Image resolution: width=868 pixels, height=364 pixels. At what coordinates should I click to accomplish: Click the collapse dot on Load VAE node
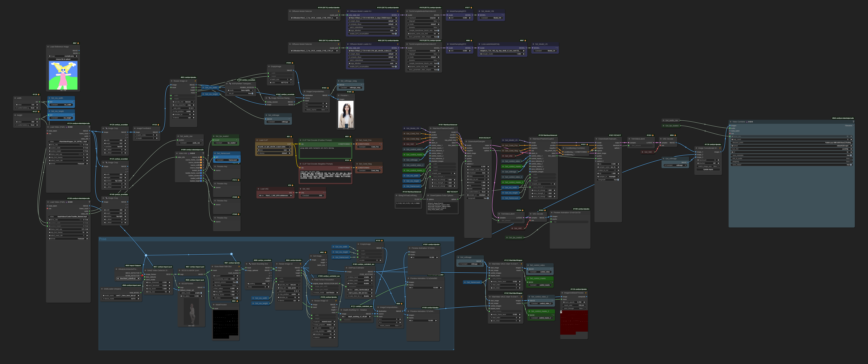click(x=258, y=189)
